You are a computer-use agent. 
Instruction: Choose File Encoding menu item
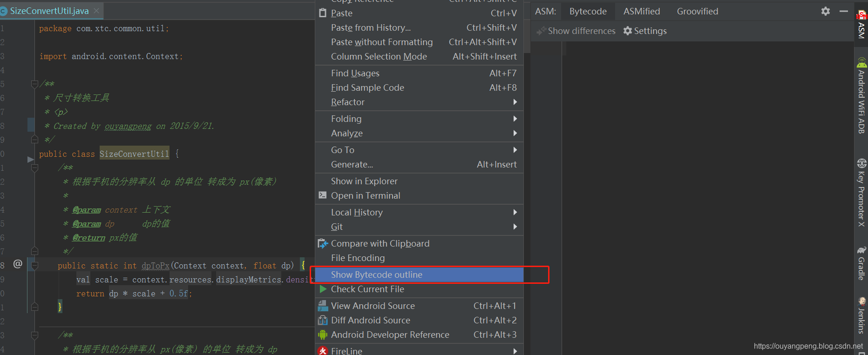[419, 258]
